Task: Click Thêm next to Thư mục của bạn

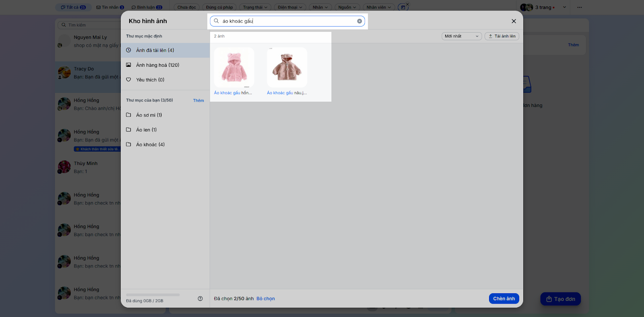Action: pyautogui.click(x=198, y=101)
